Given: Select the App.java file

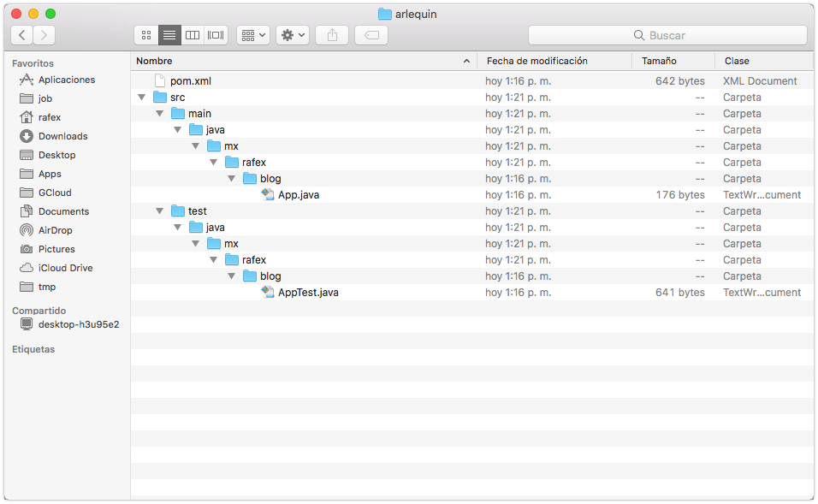Looking at the screenshot, I should [298, 195].
